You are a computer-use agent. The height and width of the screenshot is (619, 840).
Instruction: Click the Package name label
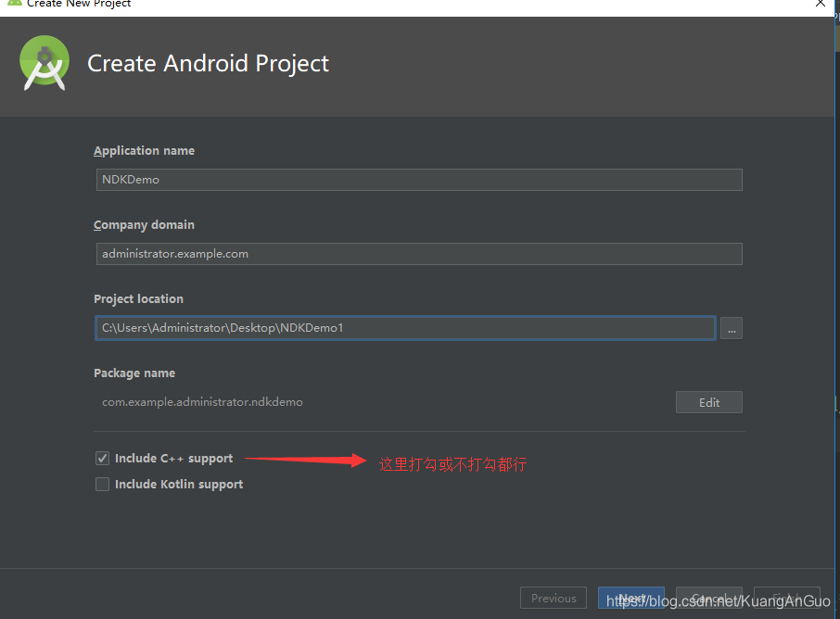[134, 373]
